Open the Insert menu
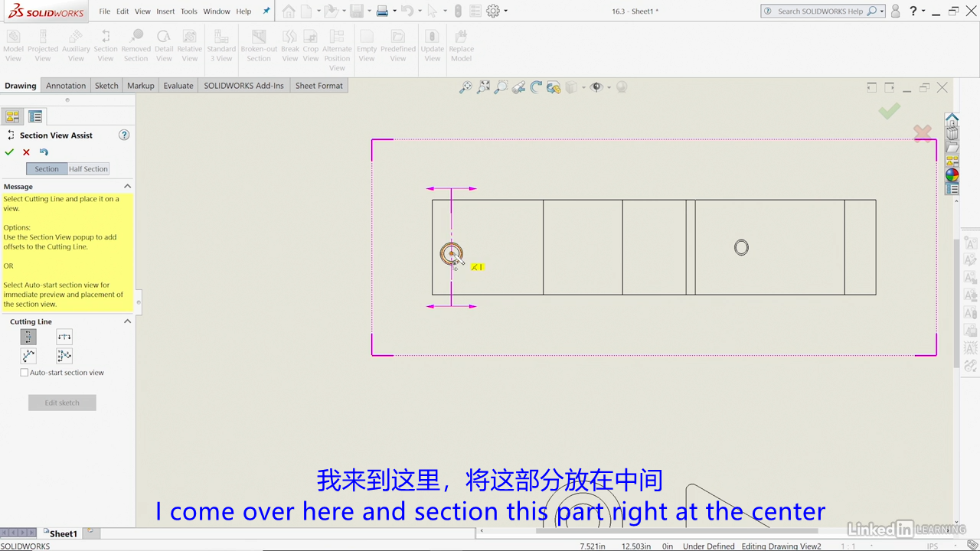Viewport: 980px width, 551px height. tap(165, 11)
